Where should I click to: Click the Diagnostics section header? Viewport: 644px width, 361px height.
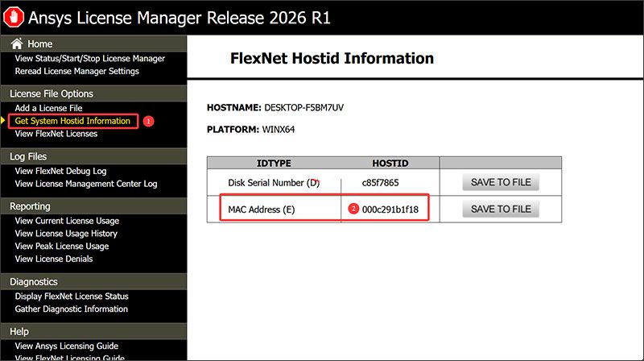pyautogui.click(x=93, y=282)
